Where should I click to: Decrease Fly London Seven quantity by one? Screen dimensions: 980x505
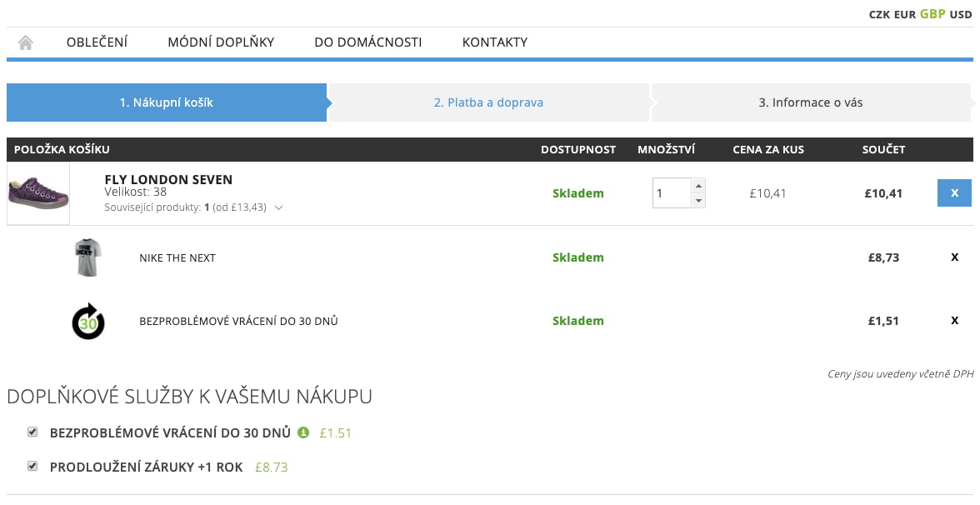click(x=698, y=201)
